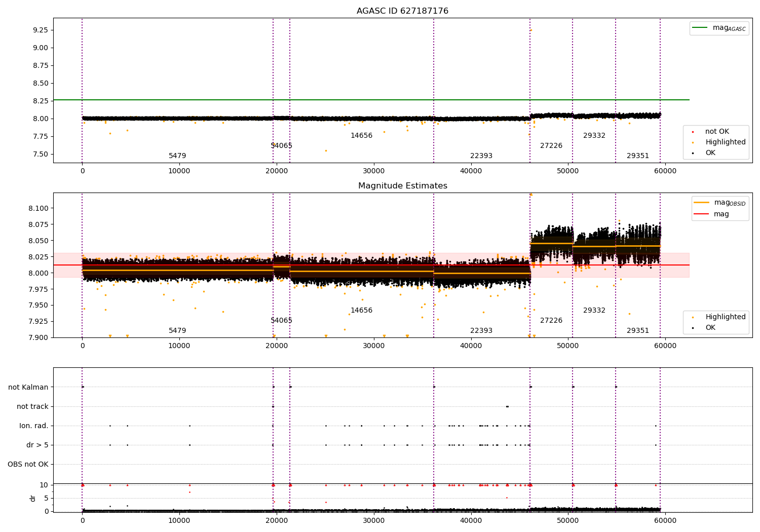Click the dr axis tick label 5
The width and height of the screenshot is (760, 532).
pos(46,498)
